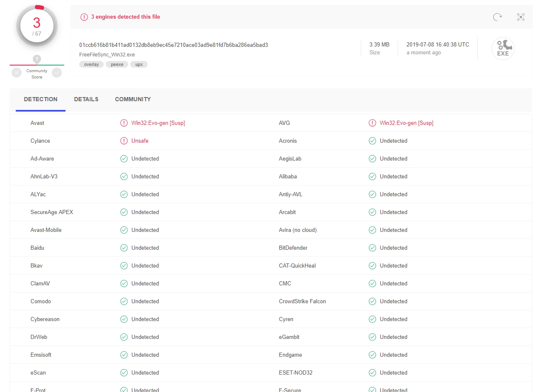Screen dimensions: 547x392
Task: Click the EXE file type icon
Action: (x=503, y=49)
